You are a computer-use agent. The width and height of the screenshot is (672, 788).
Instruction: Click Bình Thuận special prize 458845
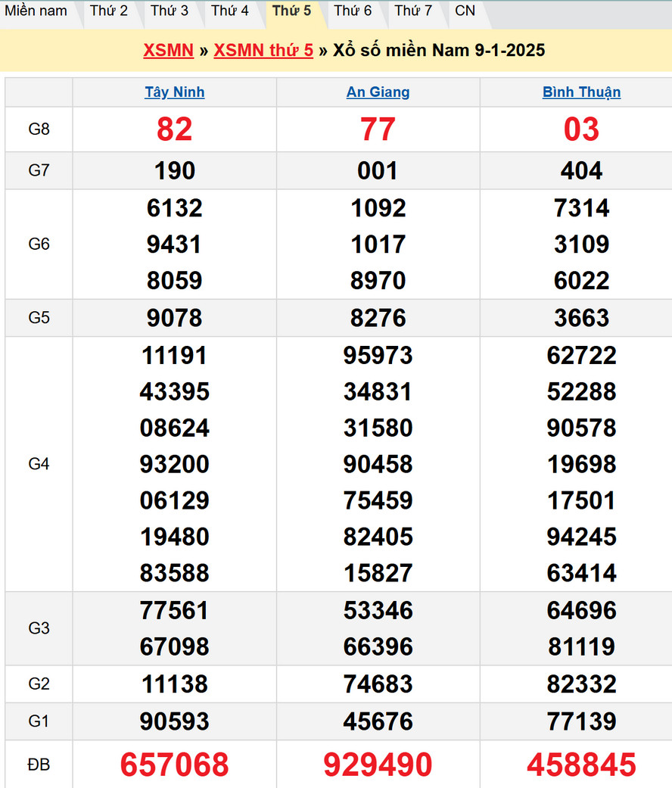click(x=581, y=765)
